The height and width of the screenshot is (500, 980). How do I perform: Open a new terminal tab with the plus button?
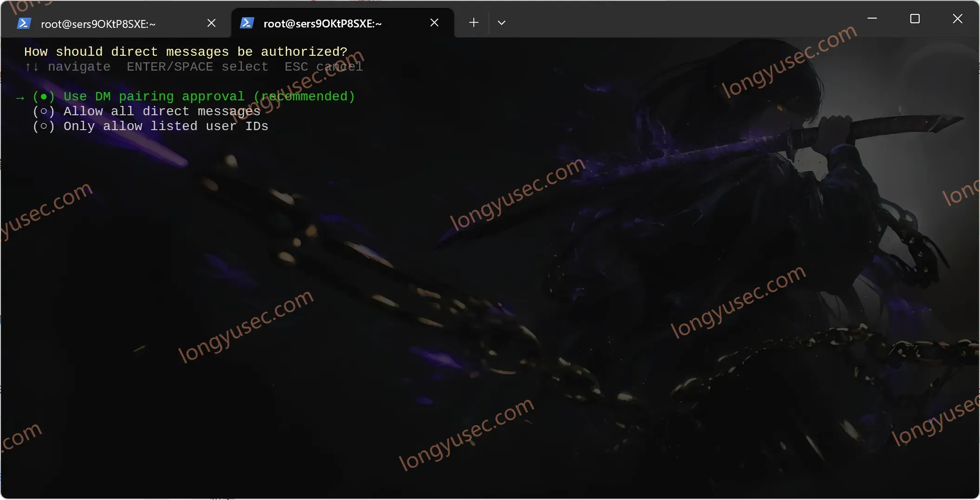coord(473,23)
